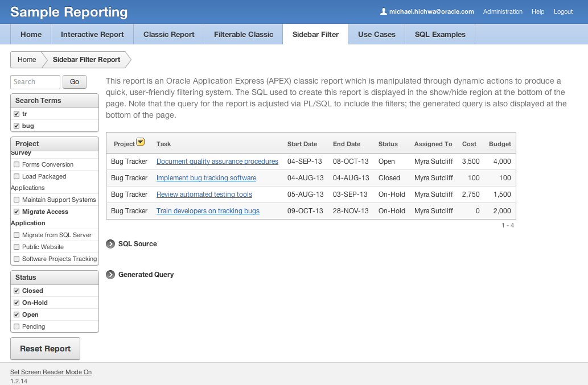Open the 'Implement bug tracking software' task link
588x385 pixels.
pyautogui.click(x=205, y=177)
